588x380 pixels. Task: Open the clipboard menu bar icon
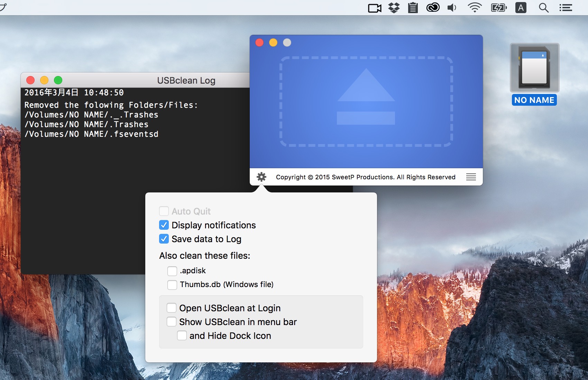point(413,8)
